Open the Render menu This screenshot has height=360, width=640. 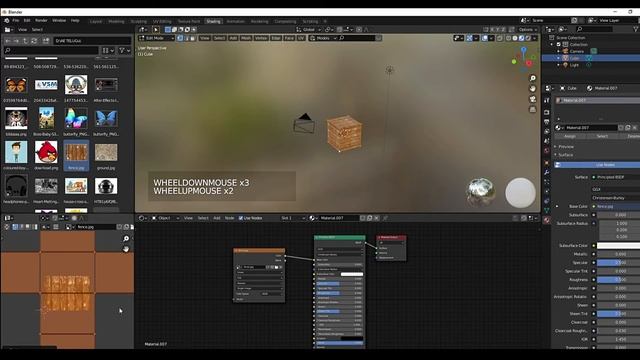[x=41, y=20]
